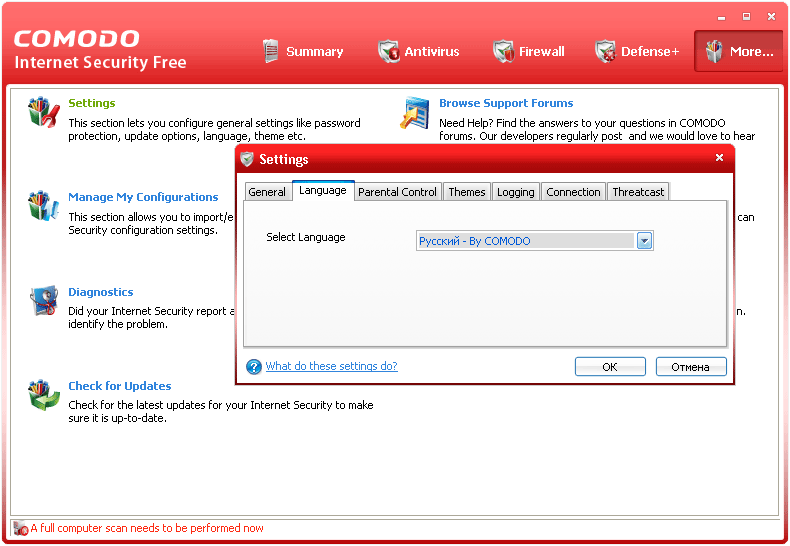The image size is (790, 546).
Task: Click the Defense+ shield icon
Action: [605, 51]
